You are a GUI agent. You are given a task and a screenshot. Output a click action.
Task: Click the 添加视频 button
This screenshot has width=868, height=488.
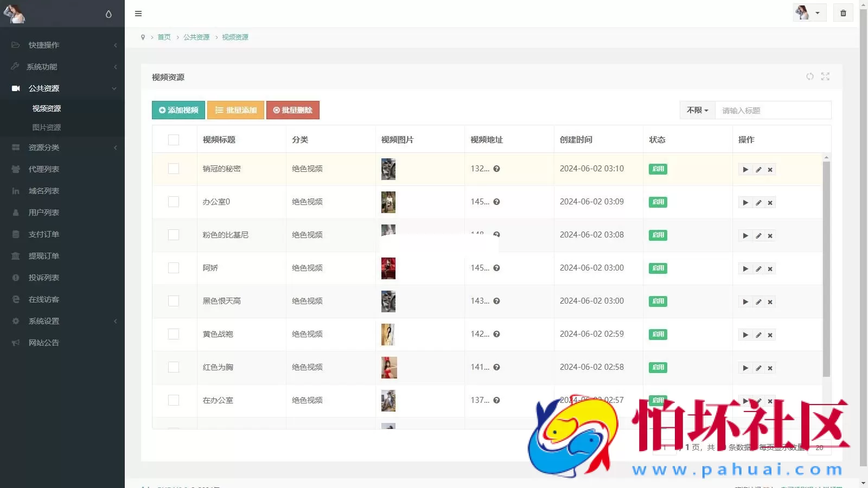[x=178, y=110]
